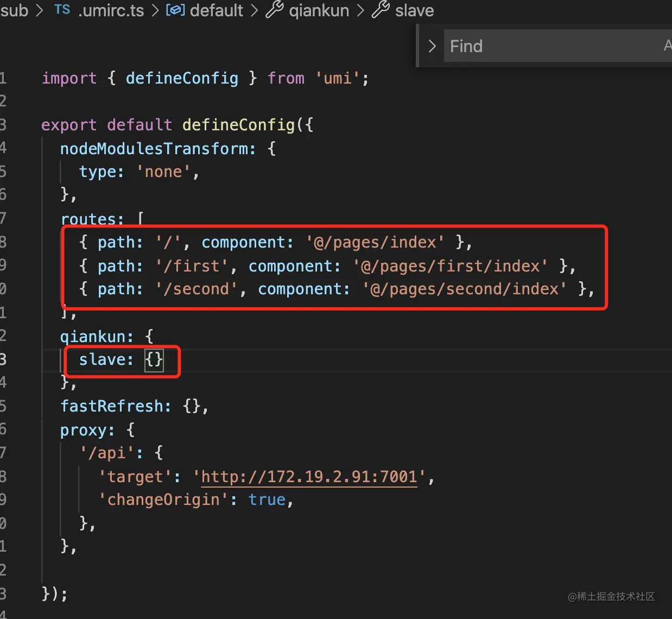The height and width of the screenshot is (619, 672).
Task: Click the true value of changeOrigin
Action: 267,500
